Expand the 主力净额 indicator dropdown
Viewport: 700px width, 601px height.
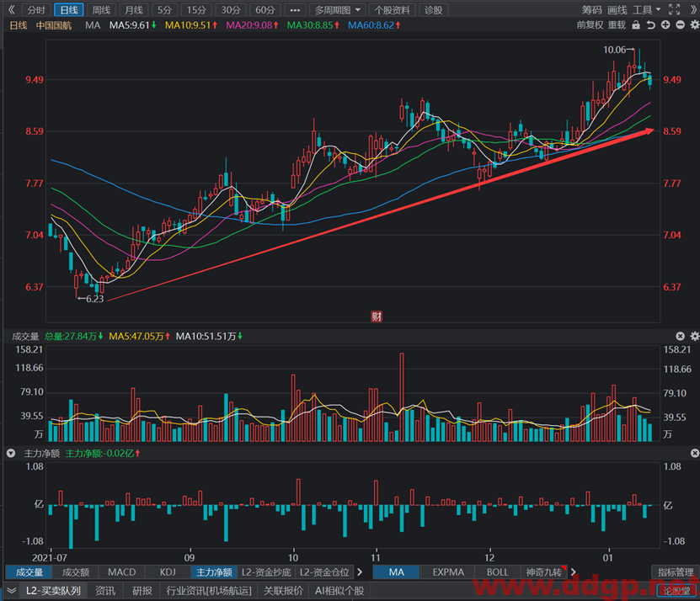tap(11, 454)
